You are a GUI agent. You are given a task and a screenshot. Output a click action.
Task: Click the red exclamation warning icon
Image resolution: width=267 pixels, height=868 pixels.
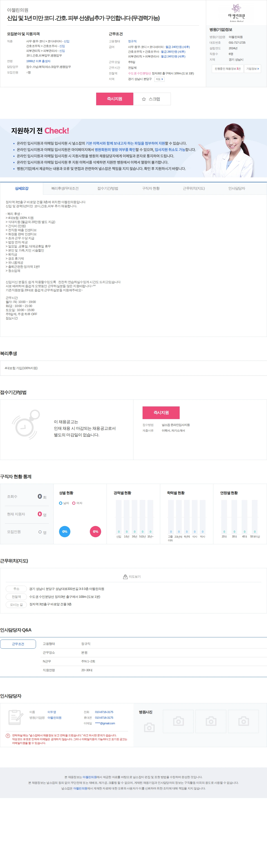(8, 736)
